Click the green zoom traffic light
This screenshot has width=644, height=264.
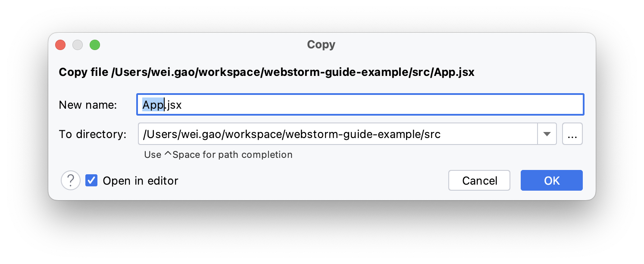click(x=95, y=44)
